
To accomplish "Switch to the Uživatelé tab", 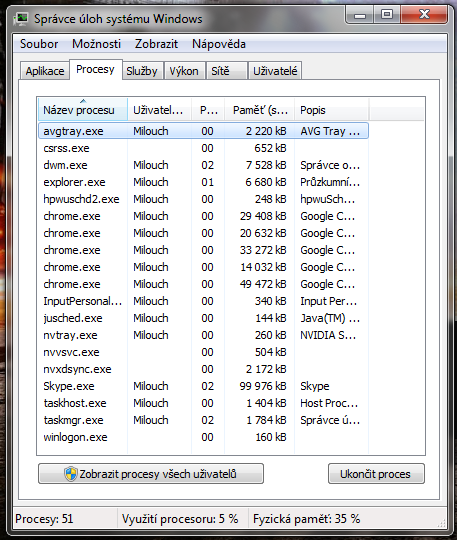I will pyautogui.click(x=275, y=71).
